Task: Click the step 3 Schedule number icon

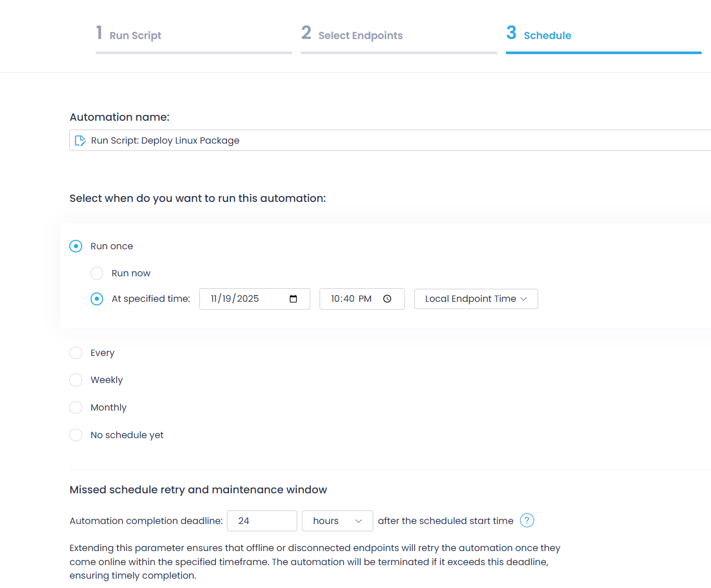Action: click(511, 33)
